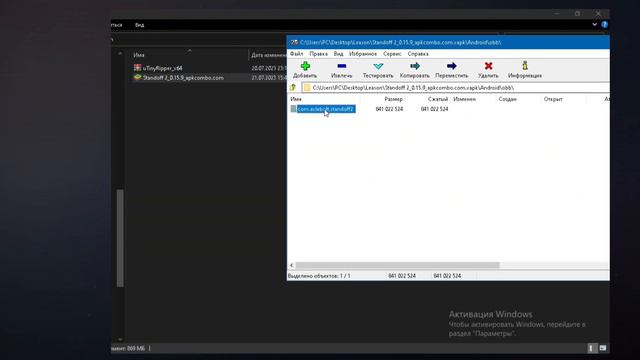Click the 841 022 524 value under Размер column
The width and height of the screenshot is (640, 360).
(389, 109)
